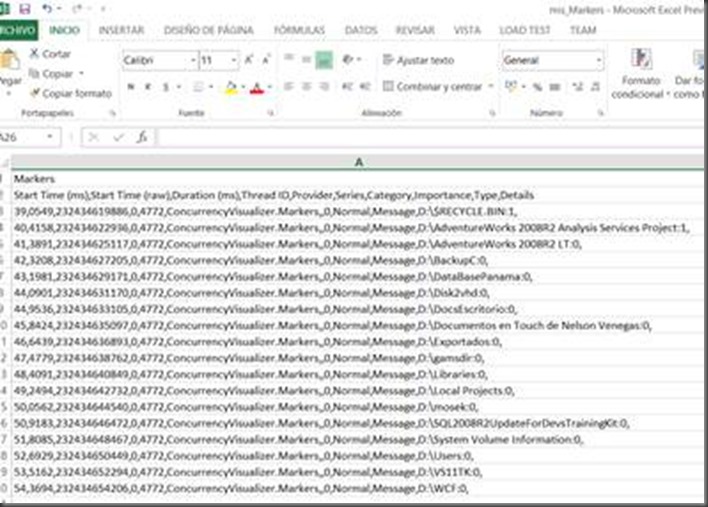Switch to the VISTA tab
The height and width of the screenshot is (507, 708).
click(x=467, y=30)
